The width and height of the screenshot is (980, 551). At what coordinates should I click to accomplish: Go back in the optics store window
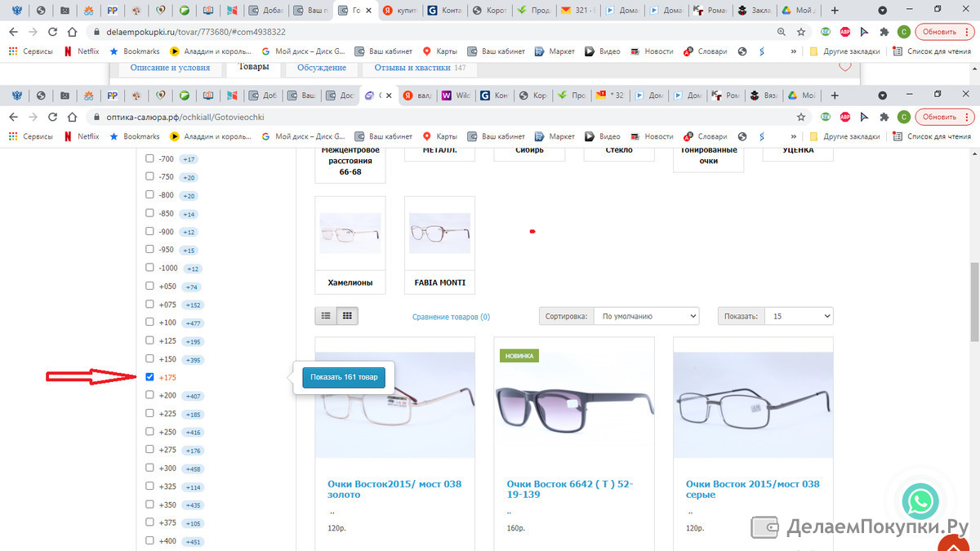pos(15,117)
